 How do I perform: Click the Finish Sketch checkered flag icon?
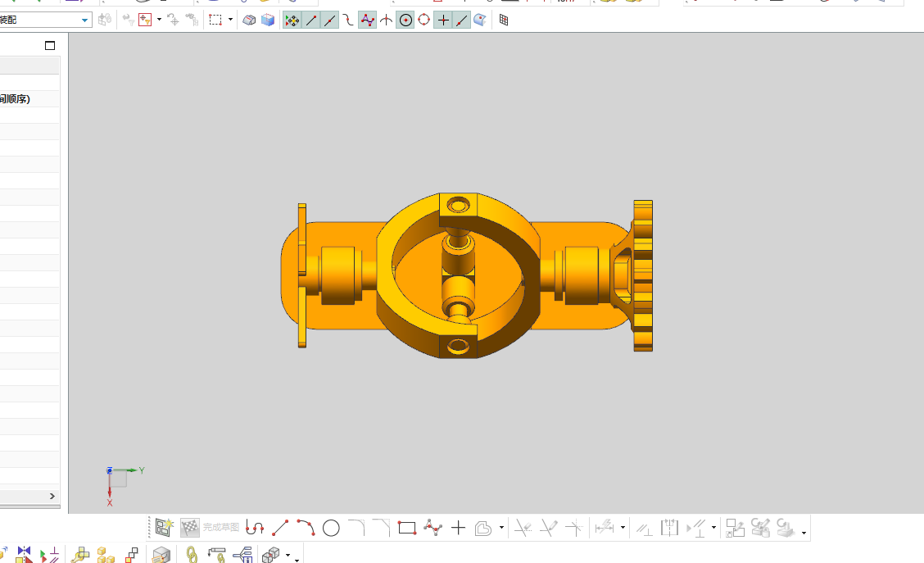190,528
